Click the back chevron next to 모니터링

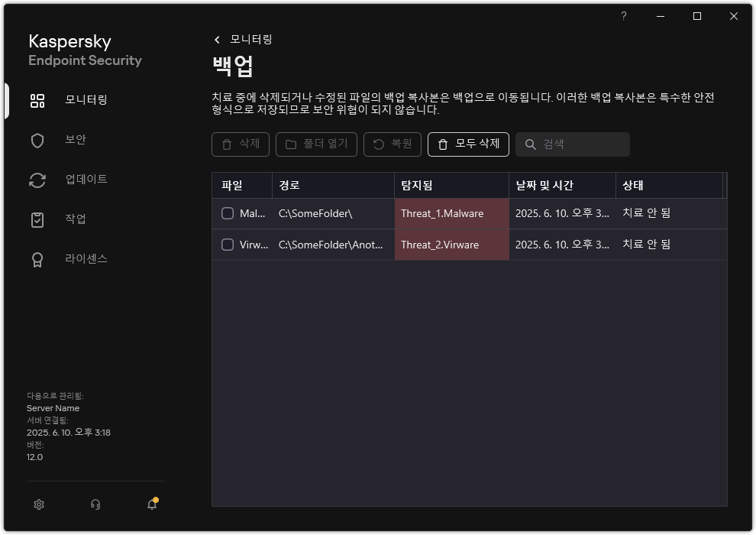click(x=216, y=39)
